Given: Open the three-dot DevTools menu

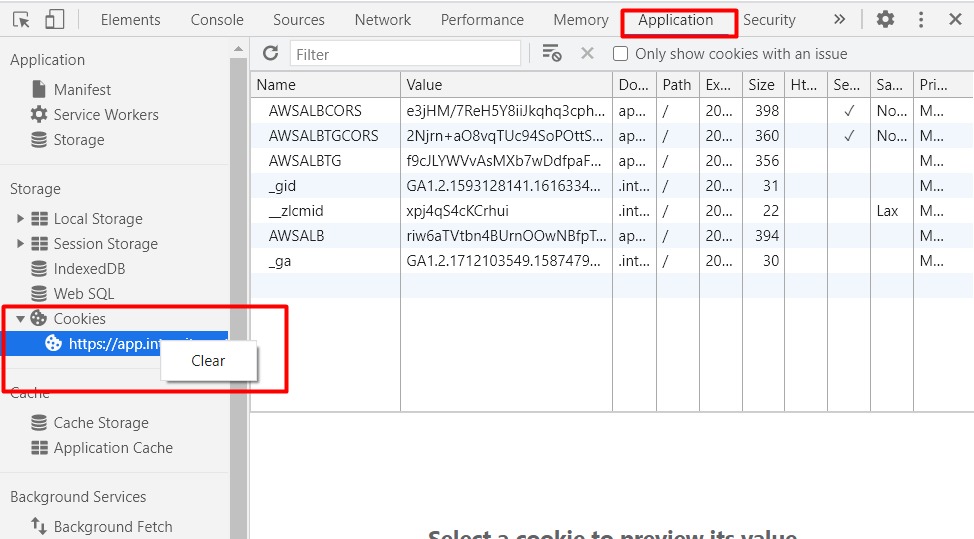Looking at the screenshot, I should (x=921, y=20).
